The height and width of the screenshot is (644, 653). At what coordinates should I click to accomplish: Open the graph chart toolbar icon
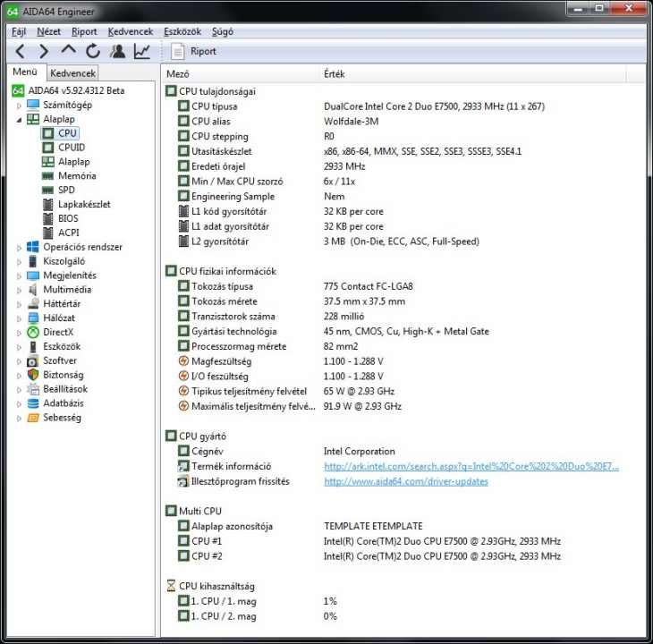[x=141, y=51]
